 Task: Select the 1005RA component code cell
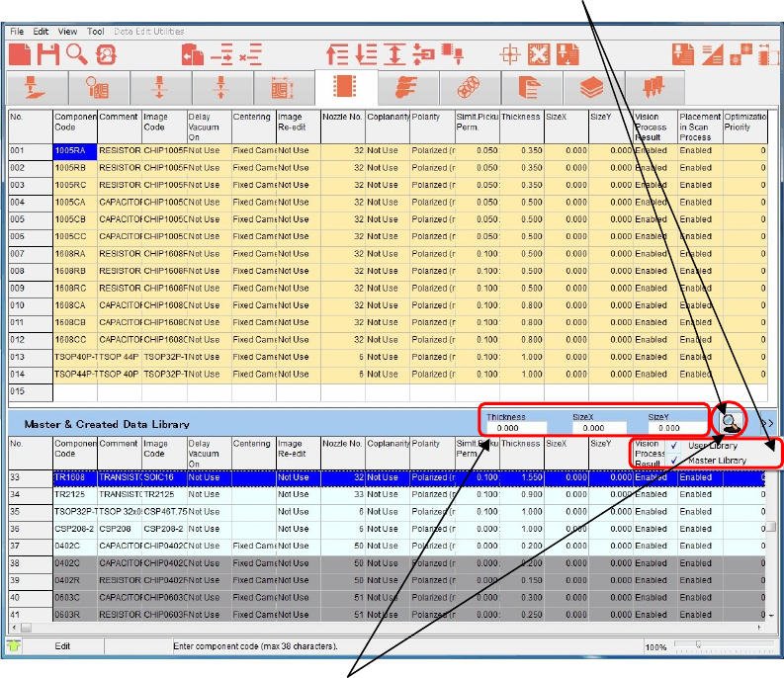click(75, 151)
